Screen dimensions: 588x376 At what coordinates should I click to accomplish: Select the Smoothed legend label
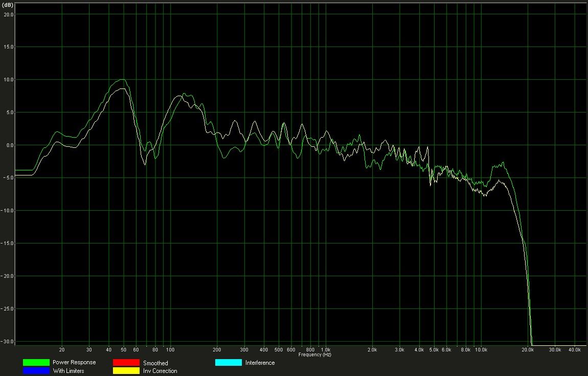(155, 363)
